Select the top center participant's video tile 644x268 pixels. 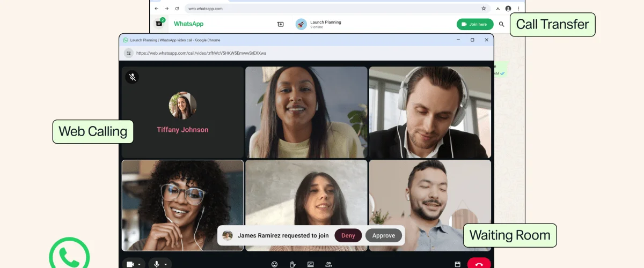[x=306, y=112]
